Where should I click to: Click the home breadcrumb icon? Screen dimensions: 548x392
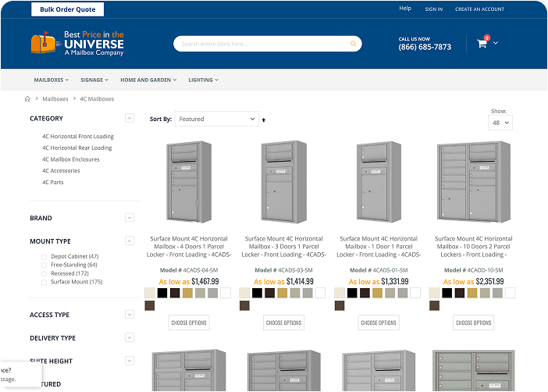point(28,99)
